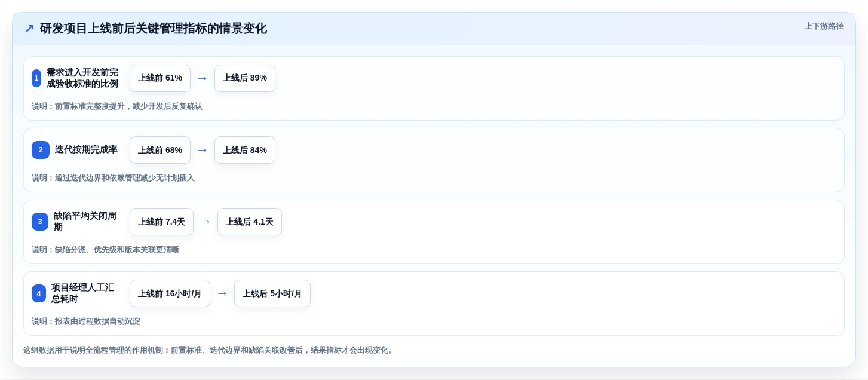This screenshot has height=380, width=868.
Task: Click the trend arrow icon beside the title
Action: point(29,29)
